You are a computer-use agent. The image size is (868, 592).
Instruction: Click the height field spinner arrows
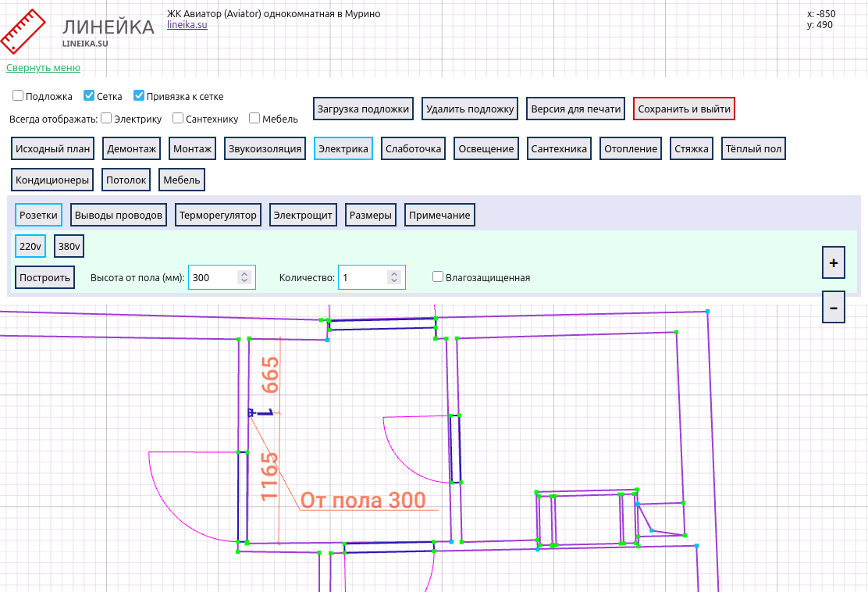244,277
